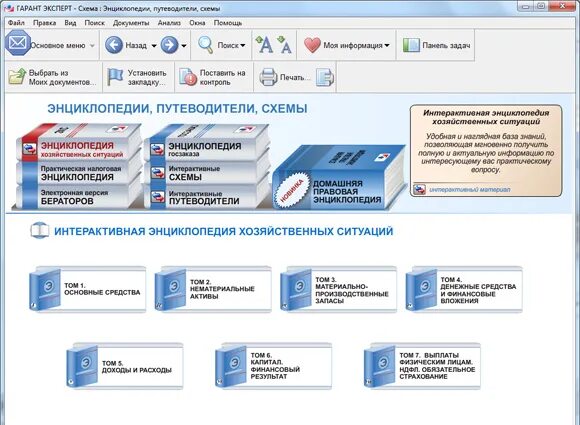Image resolution: width=580 pixels, height=425 pixels.
Task: Open Том 4. Денежные средства и финансовые вложения
Action: point(464,289)
